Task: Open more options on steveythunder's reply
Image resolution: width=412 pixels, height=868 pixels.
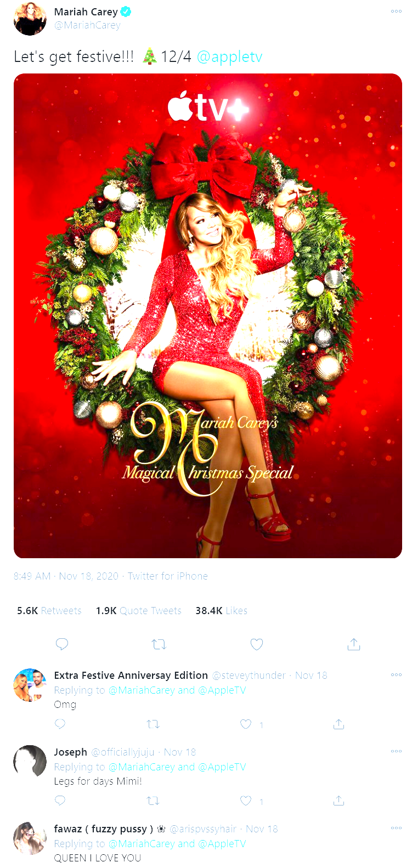Action: click(396, 675)
